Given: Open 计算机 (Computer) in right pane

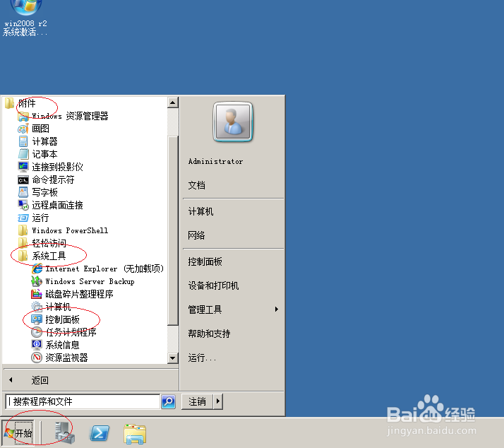Looking at the screenshot, I should click(201, 211).
